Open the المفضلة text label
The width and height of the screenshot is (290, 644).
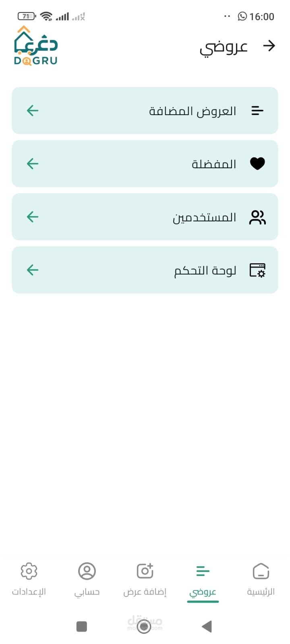(x=214, y=164)
